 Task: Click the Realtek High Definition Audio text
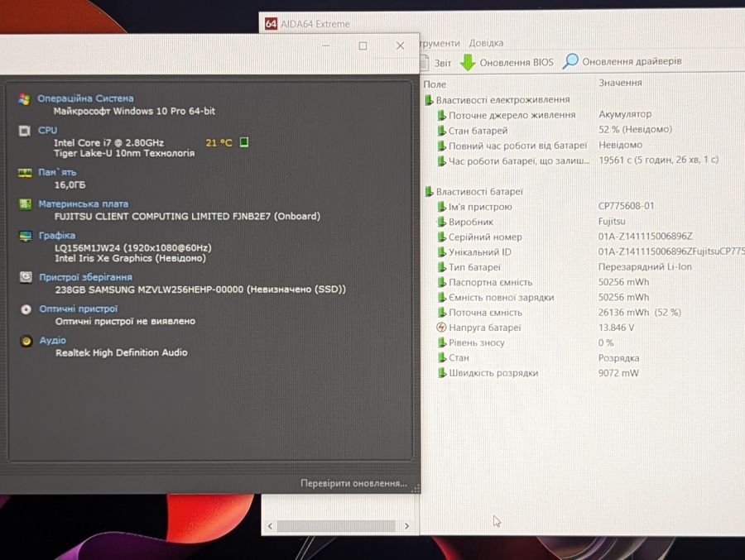click(121, 352)
